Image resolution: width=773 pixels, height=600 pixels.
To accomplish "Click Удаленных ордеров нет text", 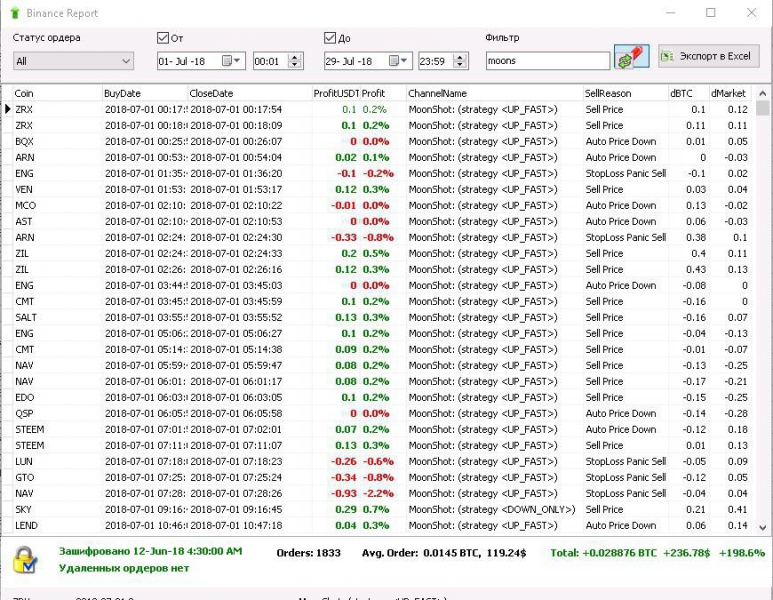I will pos(124,568).
